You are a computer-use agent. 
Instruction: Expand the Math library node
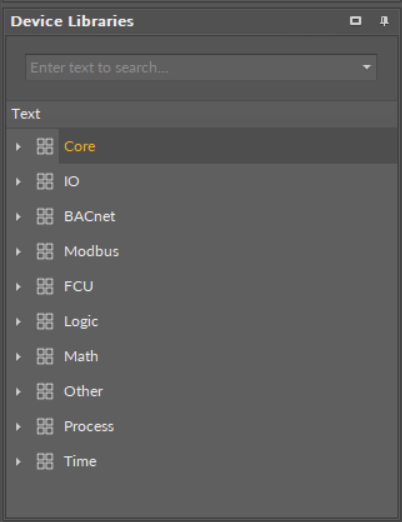tap(18, 357)
